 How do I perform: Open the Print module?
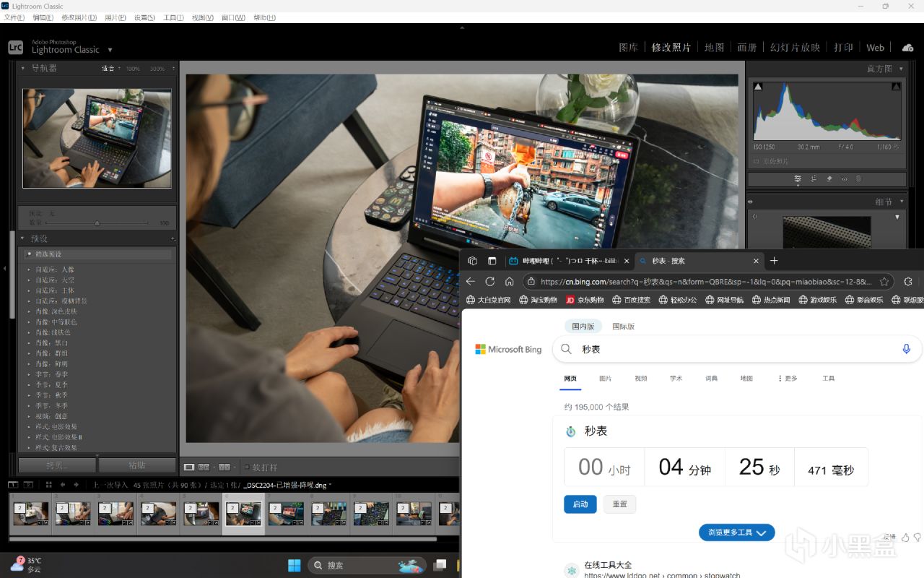coord(843,48)
